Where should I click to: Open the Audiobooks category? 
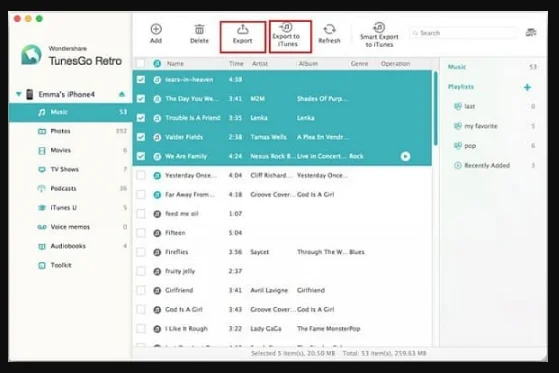click(71, 246)
